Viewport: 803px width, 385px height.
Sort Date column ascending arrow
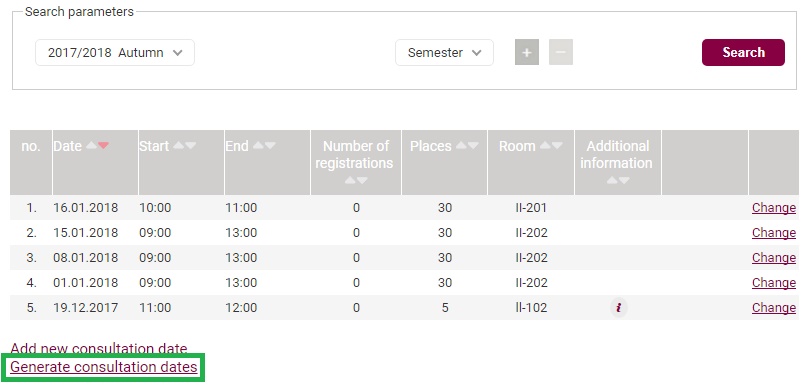(91, 146)
